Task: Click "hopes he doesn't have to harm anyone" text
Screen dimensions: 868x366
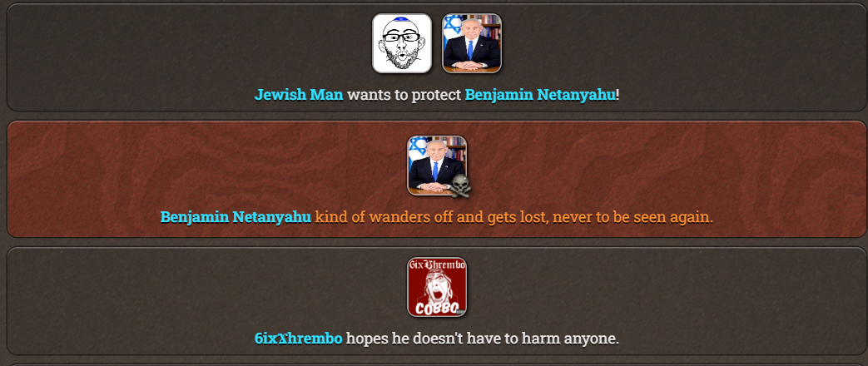Action: point(482,338)
